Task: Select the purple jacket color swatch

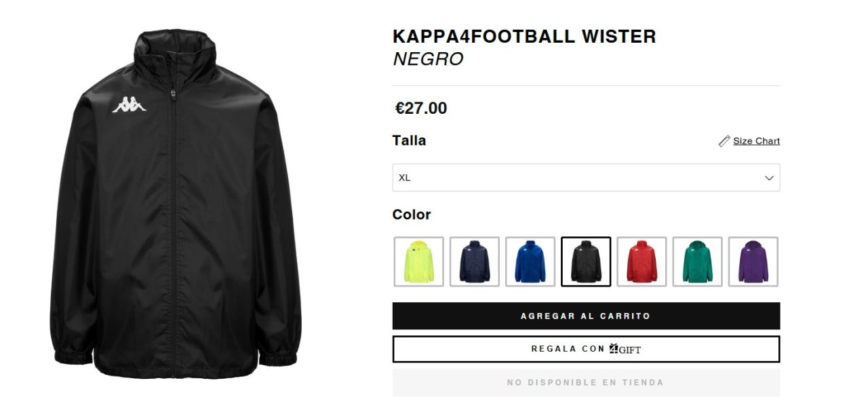Action: [753, 262]
